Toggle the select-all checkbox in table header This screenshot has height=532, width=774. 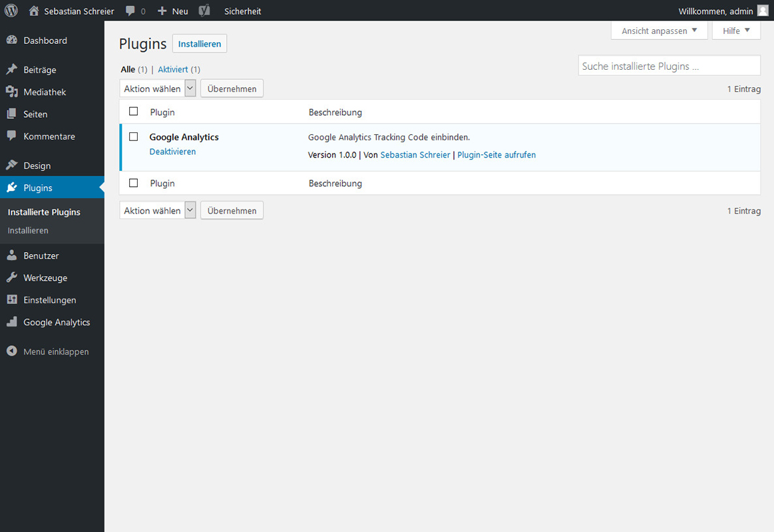134,112
